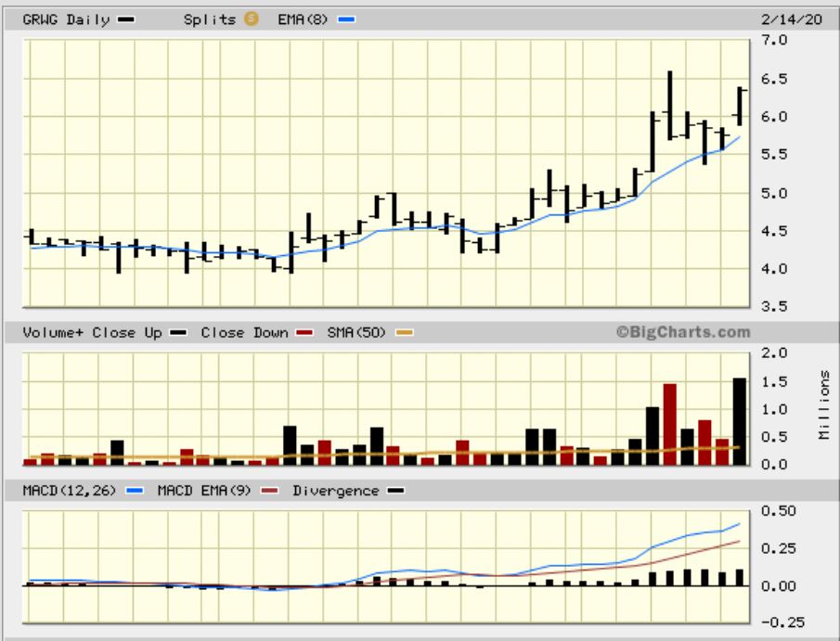Click the red MACD EMA(9) legend swatch
Viewport: 840px width, 641px height.
click(x=270, y=491)
